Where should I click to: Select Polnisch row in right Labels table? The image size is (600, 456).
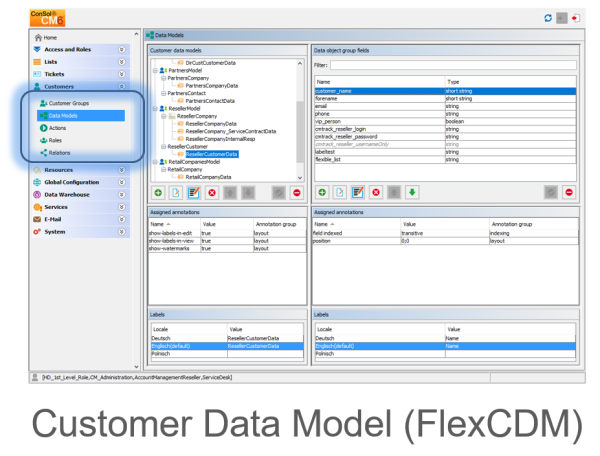pos(445,354)
